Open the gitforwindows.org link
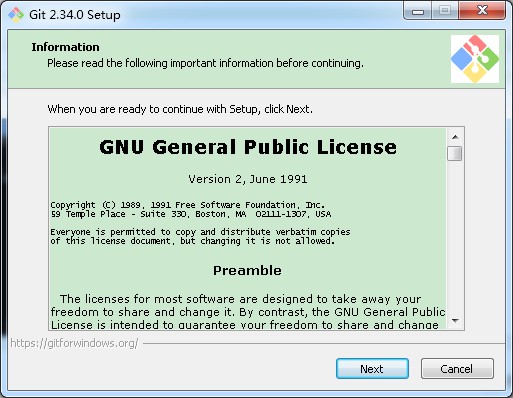 (74, 343)
